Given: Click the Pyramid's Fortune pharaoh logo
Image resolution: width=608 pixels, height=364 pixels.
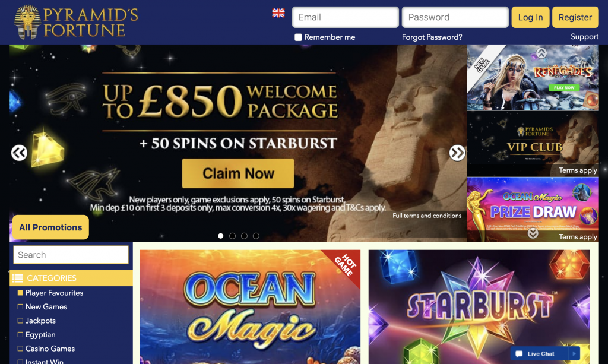Looking at the screenshot, I should pyautogui.click(x=27, y=22).
